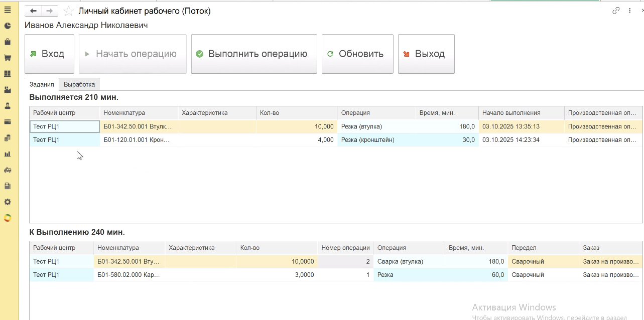The width and height of the screenshot is (644, 320).
Task: Sort by Начало выполнения column header
Action: point(511,113)
